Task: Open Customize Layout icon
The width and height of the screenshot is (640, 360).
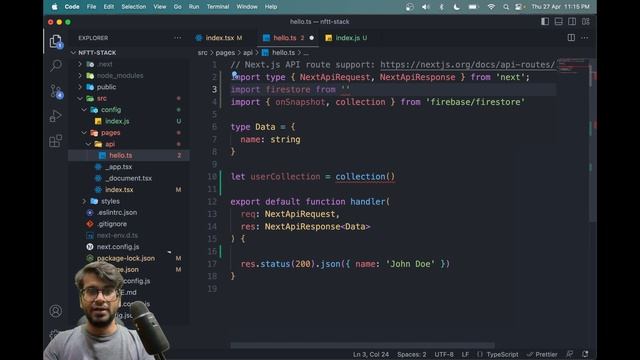Action: pyautogui.click(x=586, y=22)
